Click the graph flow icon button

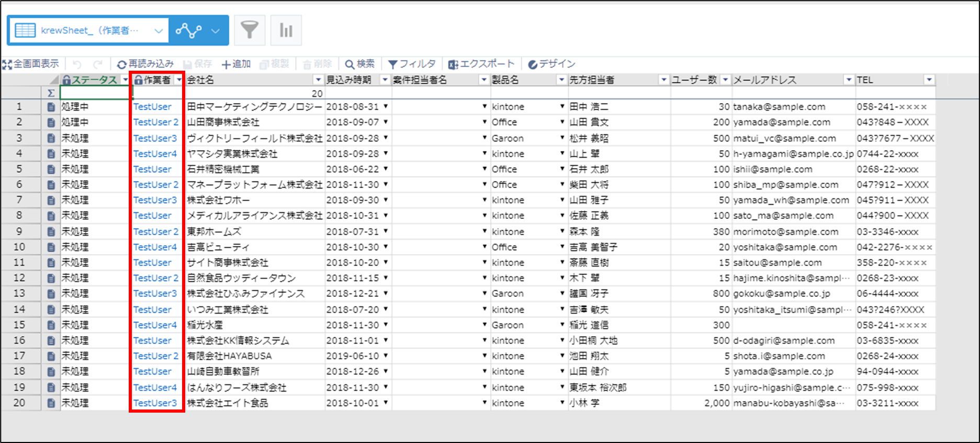coord(188,30)
